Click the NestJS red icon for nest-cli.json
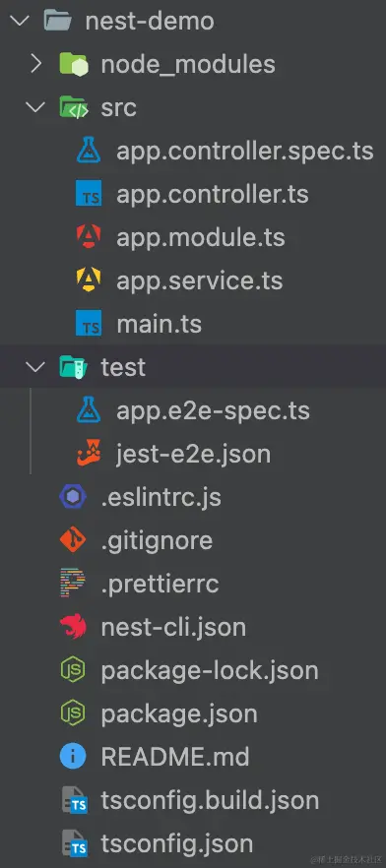 click(73, 627)
